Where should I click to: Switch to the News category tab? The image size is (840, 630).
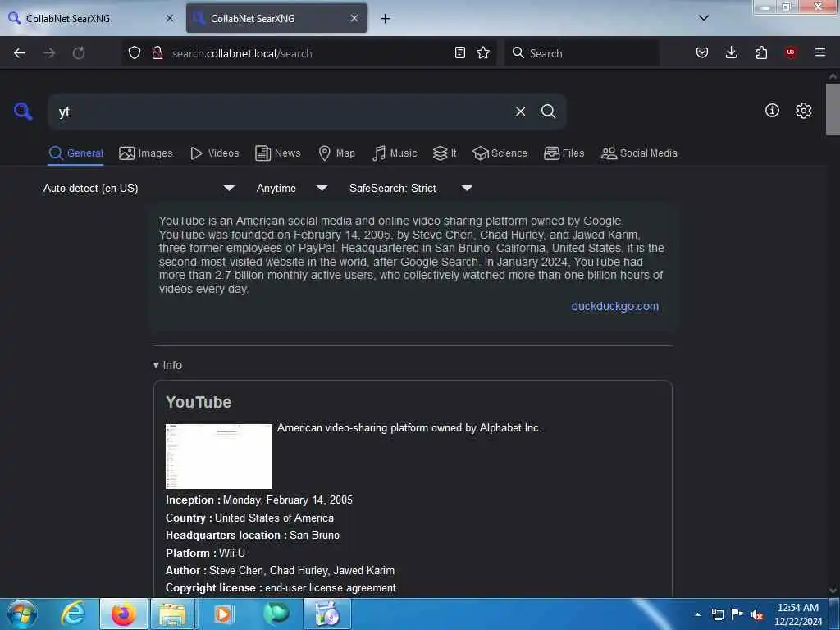pyautogui.click(x=277, y=153)
